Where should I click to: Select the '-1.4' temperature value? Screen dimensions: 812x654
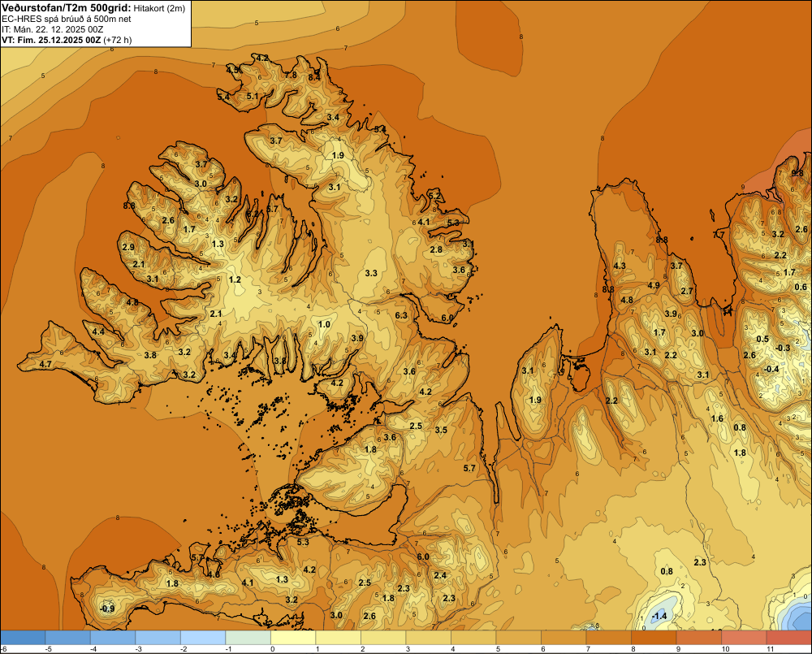[659, 616]
